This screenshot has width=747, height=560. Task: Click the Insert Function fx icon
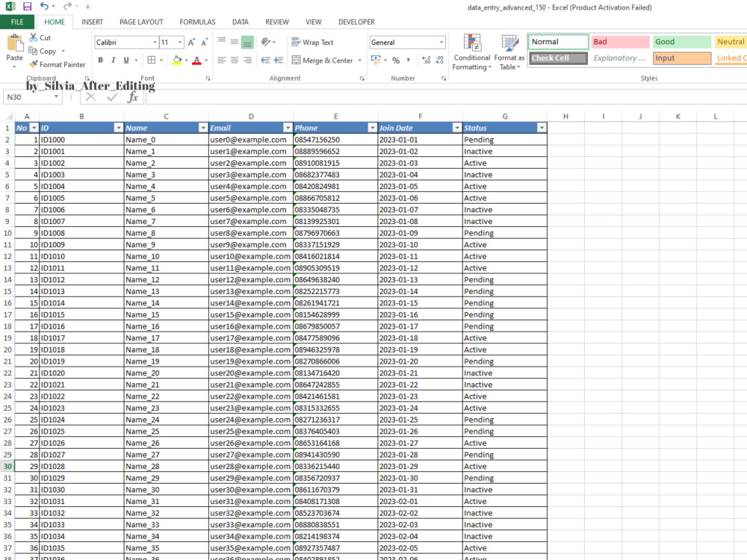point(133,97)
